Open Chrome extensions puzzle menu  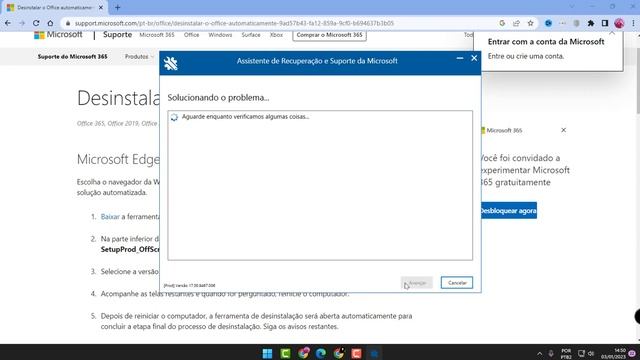pos(591,23)
